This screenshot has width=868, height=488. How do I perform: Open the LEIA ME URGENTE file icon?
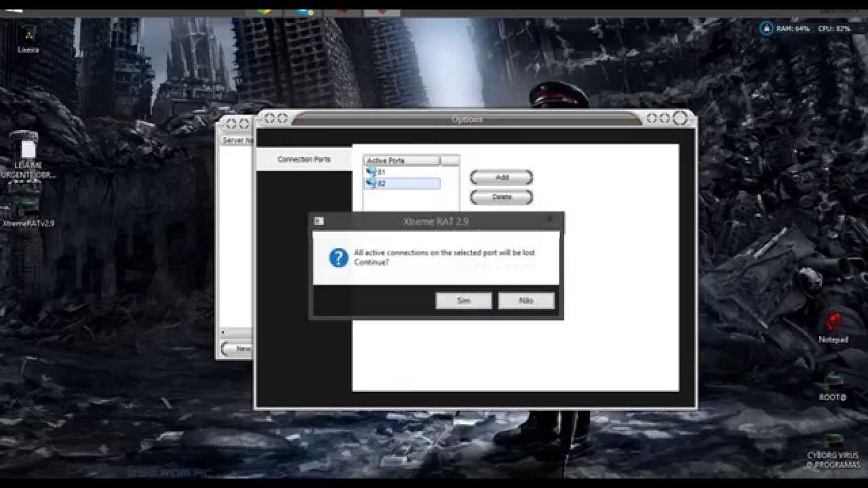pyautogui.click(x=28, y=156)
